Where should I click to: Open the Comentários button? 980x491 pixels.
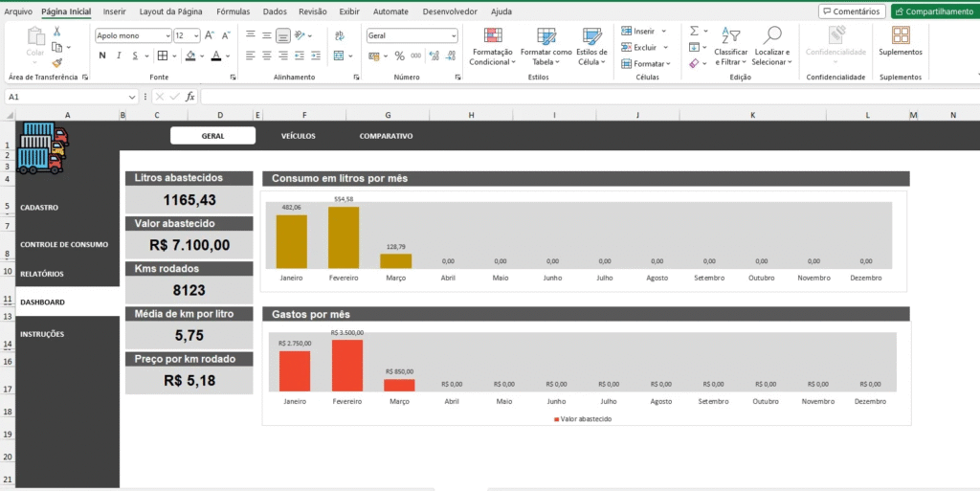[852, 11]
